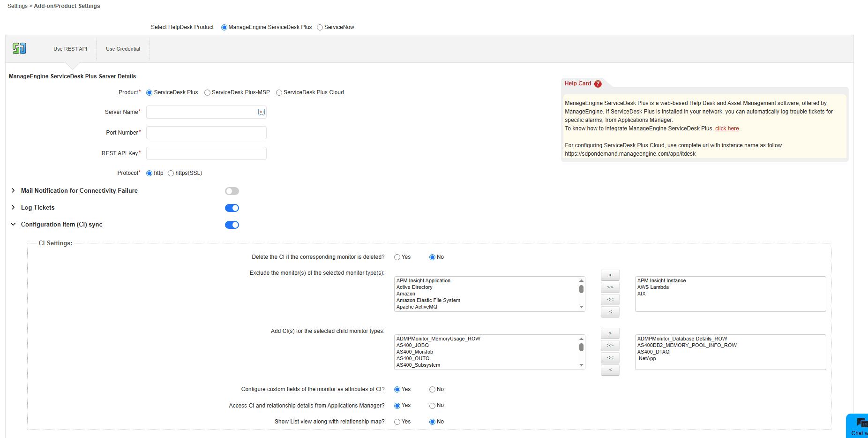The image size is (868, 438).
Task: Navigate back via the Settings breadcrumb link
Action: 17,6
